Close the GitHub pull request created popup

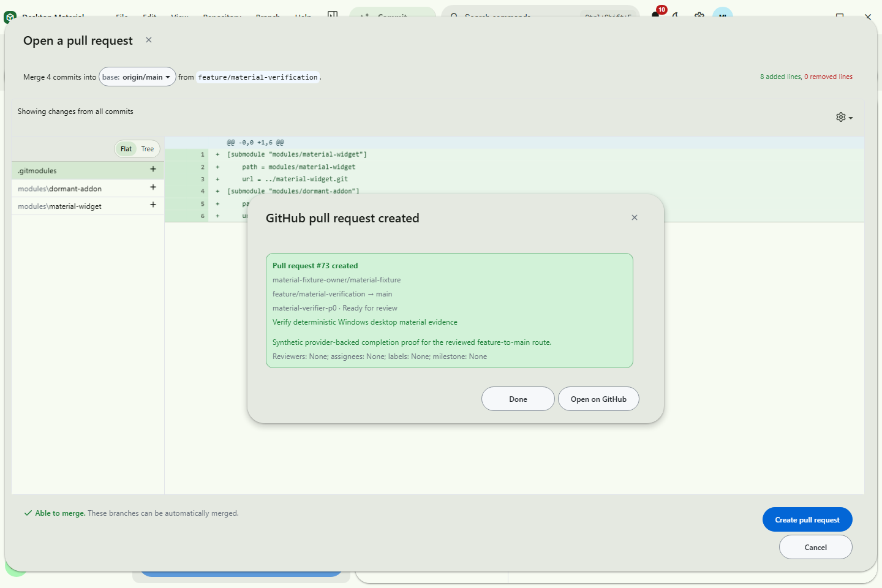(x=635, y=217)
